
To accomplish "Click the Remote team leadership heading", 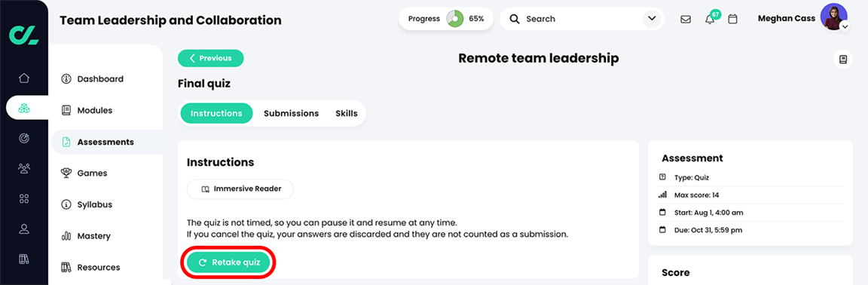I will tap(539, 58).
